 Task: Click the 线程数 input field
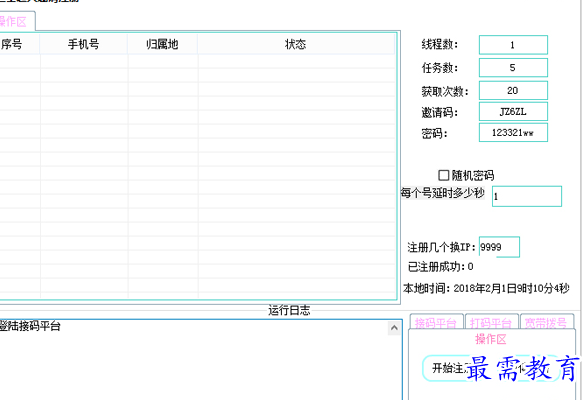tap(513, 45)
